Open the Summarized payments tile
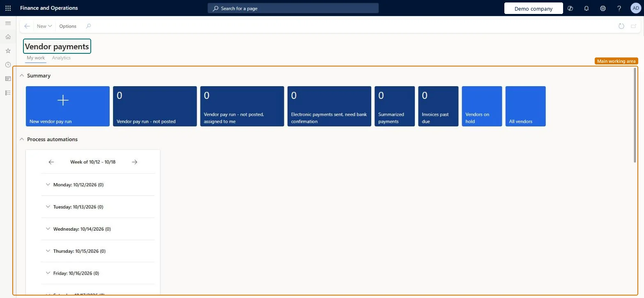The width and height of the screenshot is (644, 298). tap(395, 106)
